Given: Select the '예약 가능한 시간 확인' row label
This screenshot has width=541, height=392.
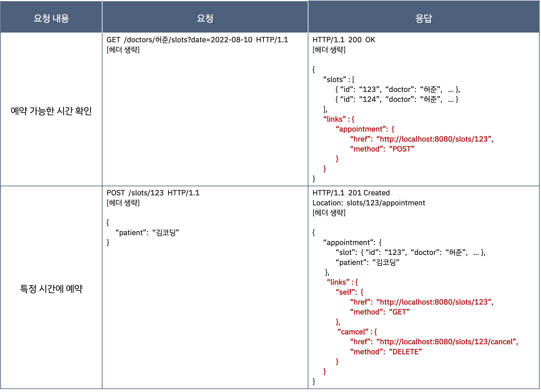Looking at the screenshot, I should [51, 111].
